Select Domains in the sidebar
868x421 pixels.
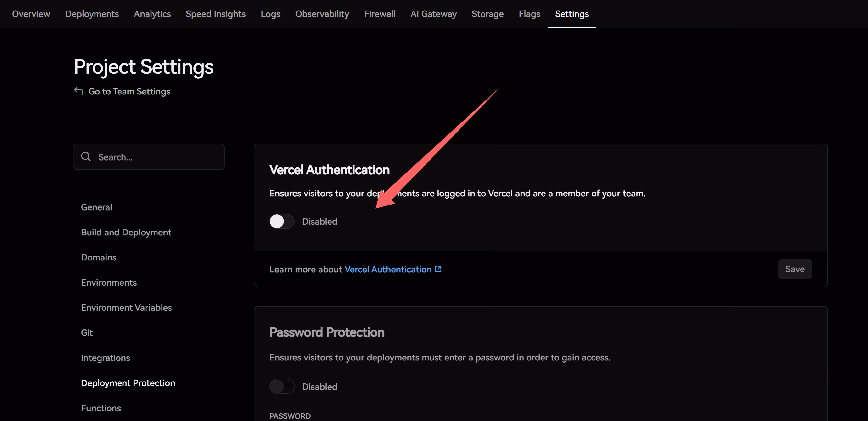(x=99, y=257)
